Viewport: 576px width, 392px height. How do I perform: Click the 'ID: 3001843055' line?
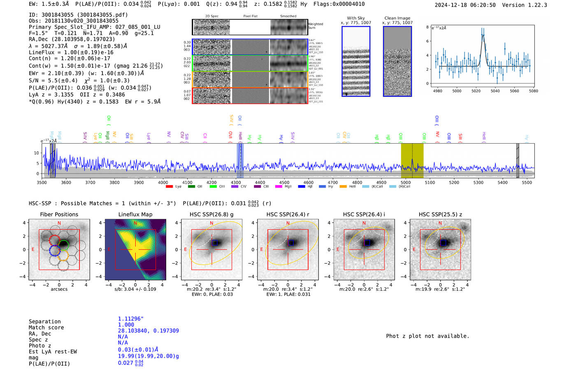[x=78, y=15]
